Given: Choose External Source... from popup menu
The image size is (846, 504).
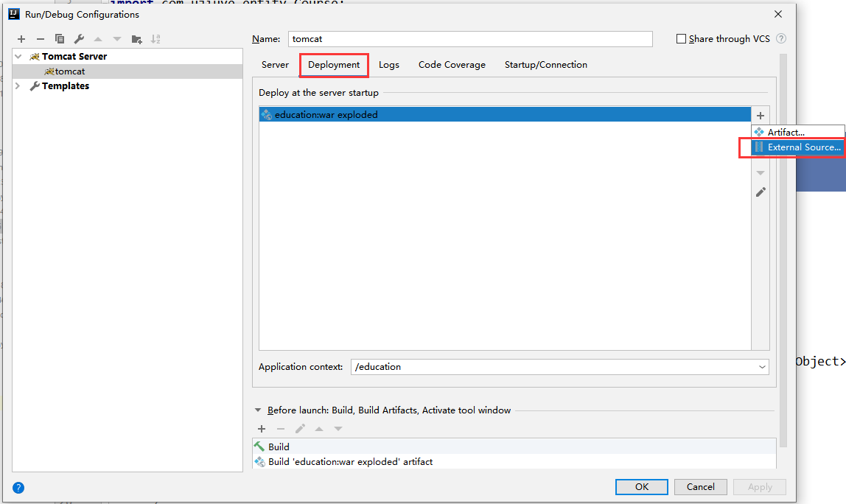Looking at the screenshot, I should coord(798,147).
